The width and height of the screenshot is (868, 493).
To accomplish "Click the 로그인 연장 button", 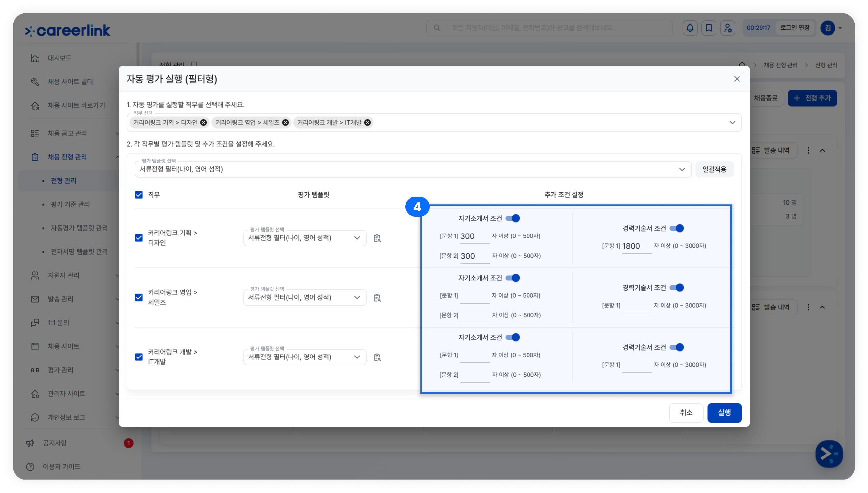I will [795, 28].
